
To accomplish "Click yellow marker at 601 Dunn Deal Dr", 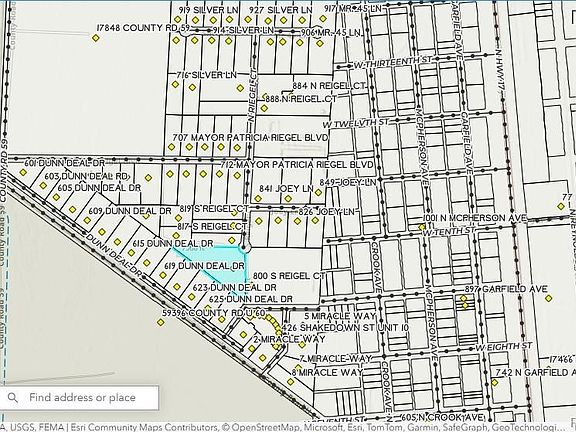I will 23,172.
